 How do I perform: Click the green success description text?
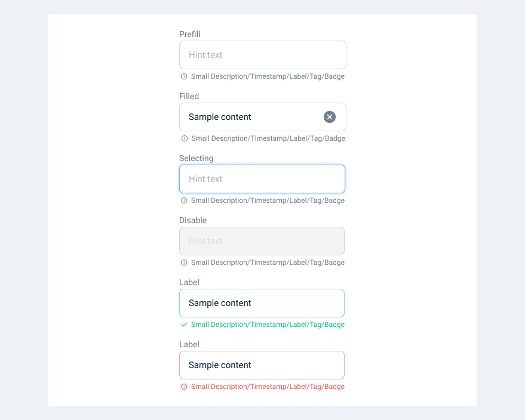(268, 325)
